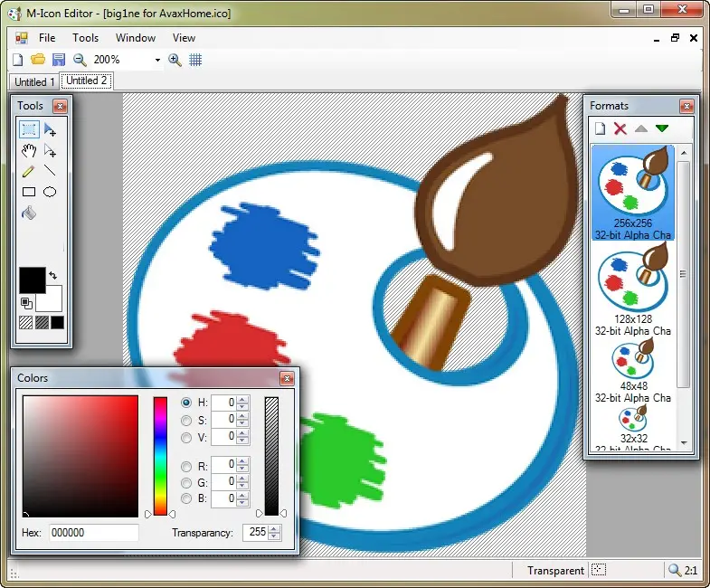710x588 pixels.
Task: Move format up with gray arrow
Action: (640, 128)
